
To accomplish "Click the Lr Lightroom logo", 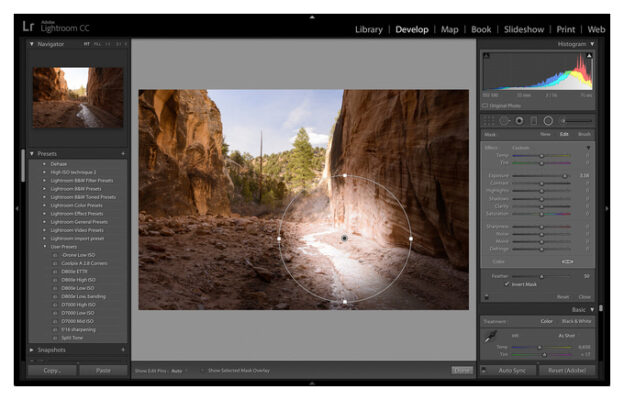I will (28, 26).
